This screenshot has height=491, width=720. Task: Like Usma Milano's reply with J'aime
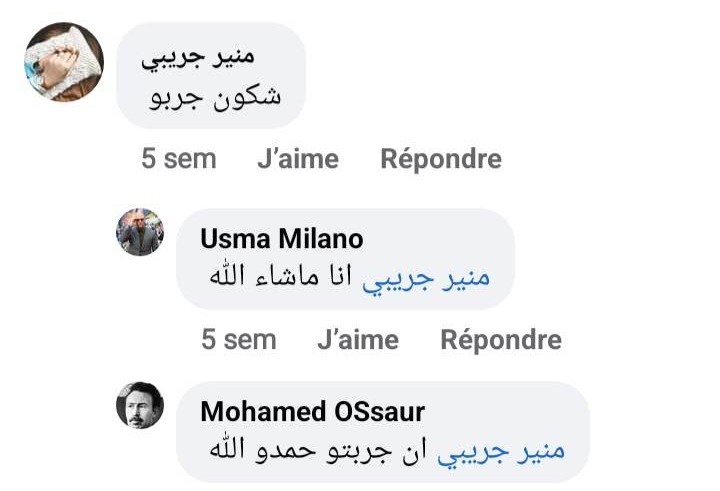coord(358,340)
